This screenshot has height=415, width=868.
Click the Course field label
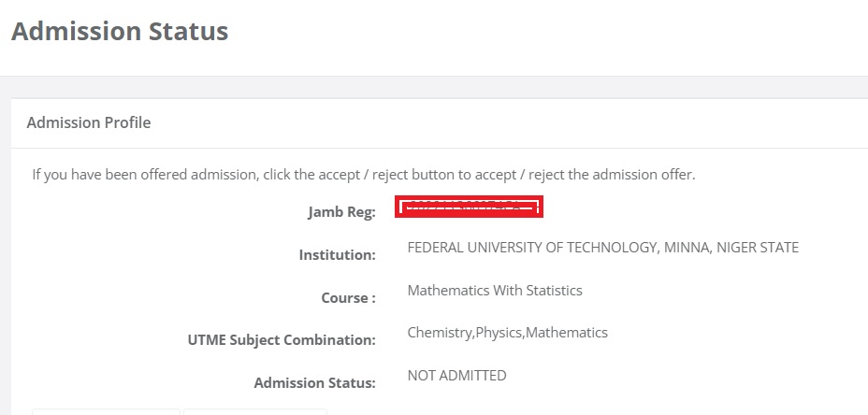[348, 298]
